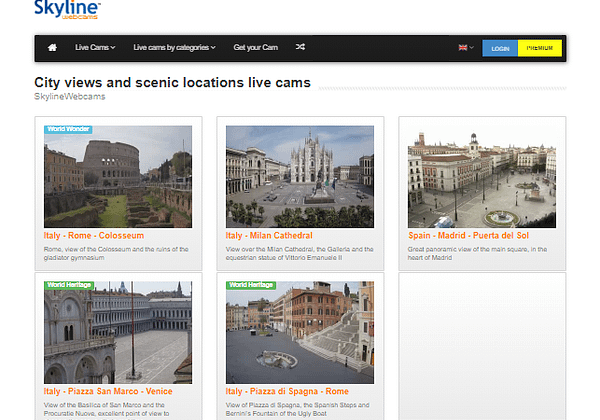Expand Live cams by categories menu

[x=174, y=47]
